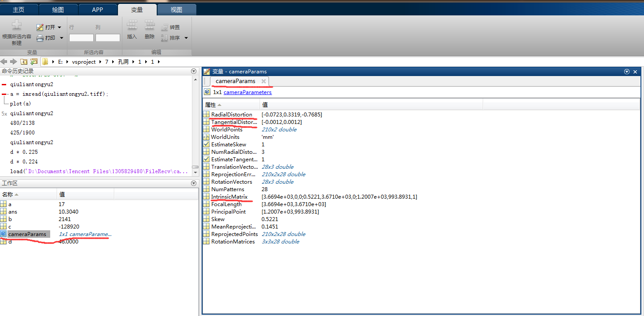Image resolution: width=644 pixels, height=316 pixels.
Task: Click the icon next to FocalLength property
Action: coord(206,204)
